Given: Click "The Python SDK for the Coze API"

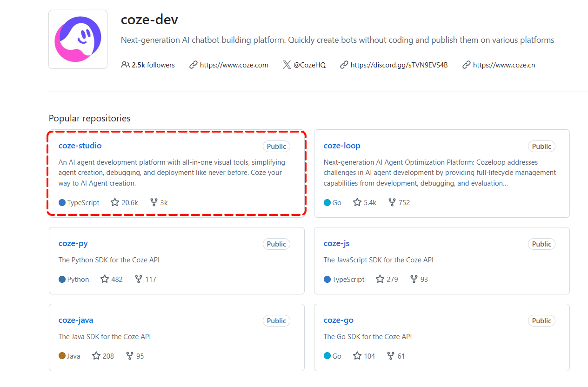Looking at the screenshot, I should coord(109,260).
